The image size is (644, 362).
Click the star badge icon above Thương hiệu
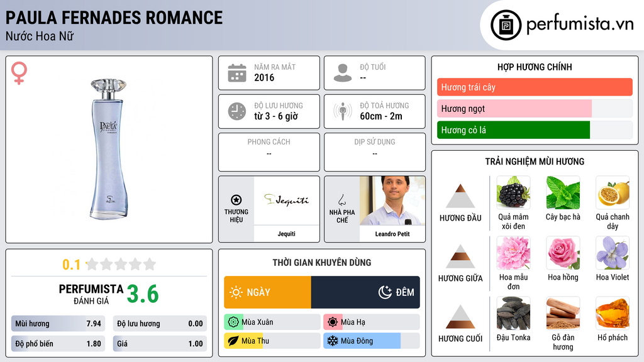click(236, 200)
